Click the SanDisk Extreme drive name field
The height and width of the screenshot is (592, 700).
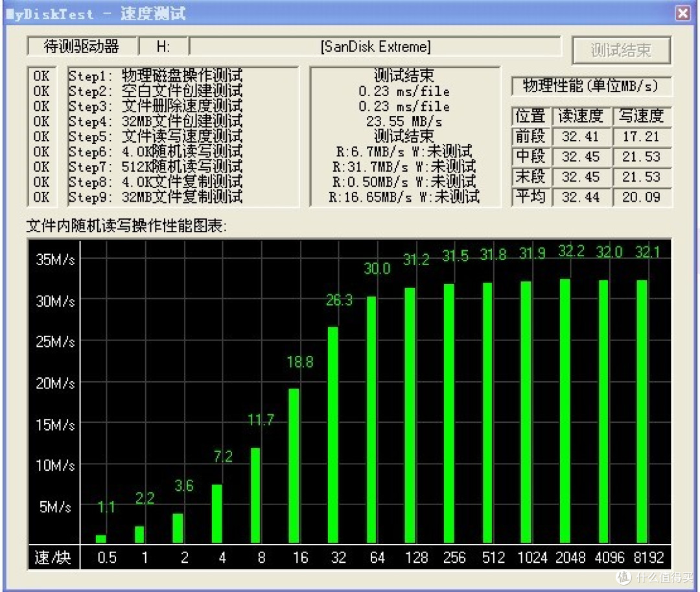coord(375,47)
